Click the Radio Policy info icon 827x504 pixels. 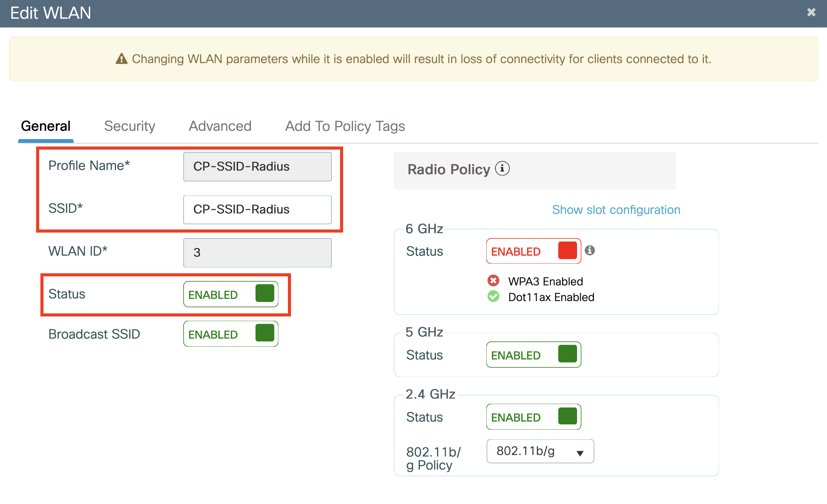[502, 168]
